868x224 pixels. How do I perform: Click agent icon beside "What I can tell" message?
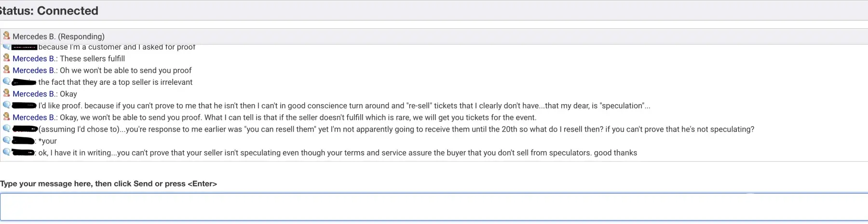click(6, 117)
